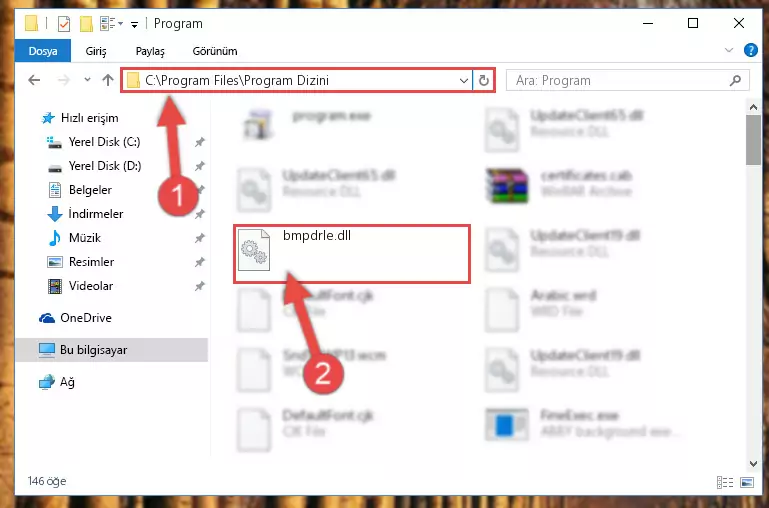Select the bmpdrle.dll file
Screen dimensions: 769x508
[352, 254]
